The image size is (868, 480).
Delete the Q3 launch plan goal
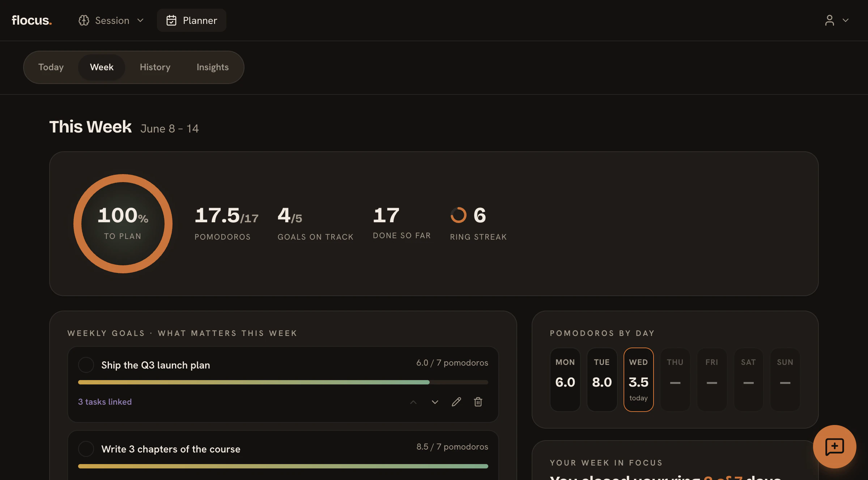478,402
